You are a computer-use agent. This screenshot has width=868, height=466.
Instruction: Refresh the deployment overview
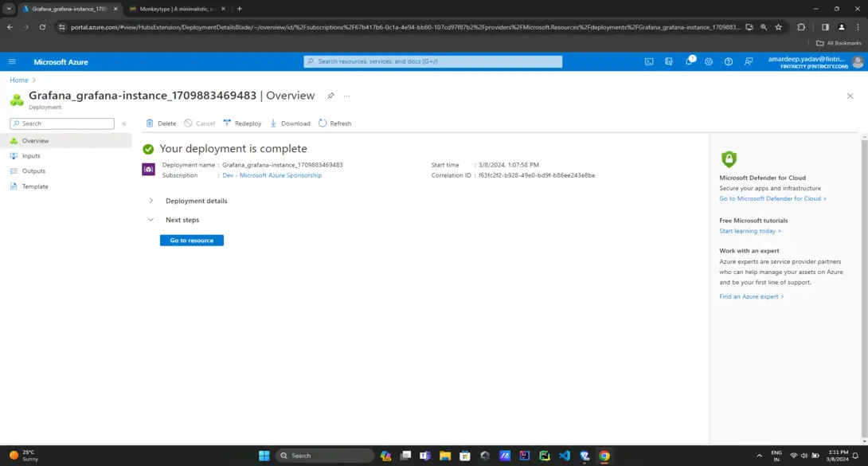[335, 123]
